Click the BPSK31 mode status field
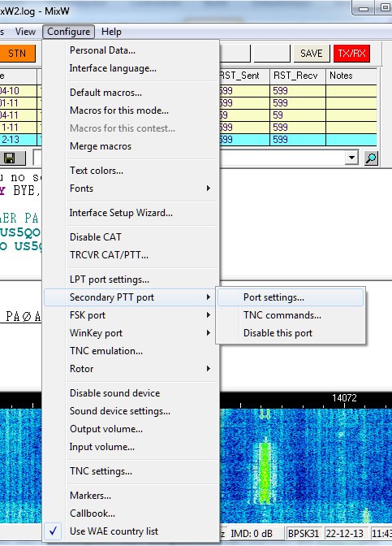 coord(304,533)
